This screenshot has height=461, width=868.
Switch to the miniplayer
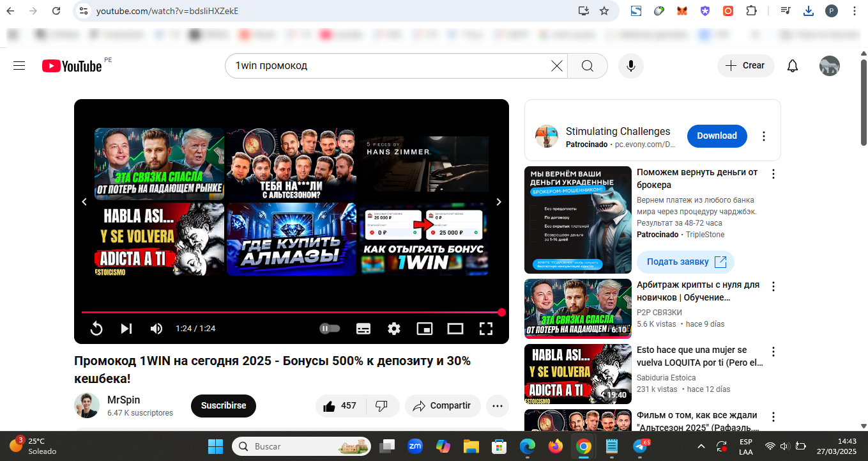[425, 329]
